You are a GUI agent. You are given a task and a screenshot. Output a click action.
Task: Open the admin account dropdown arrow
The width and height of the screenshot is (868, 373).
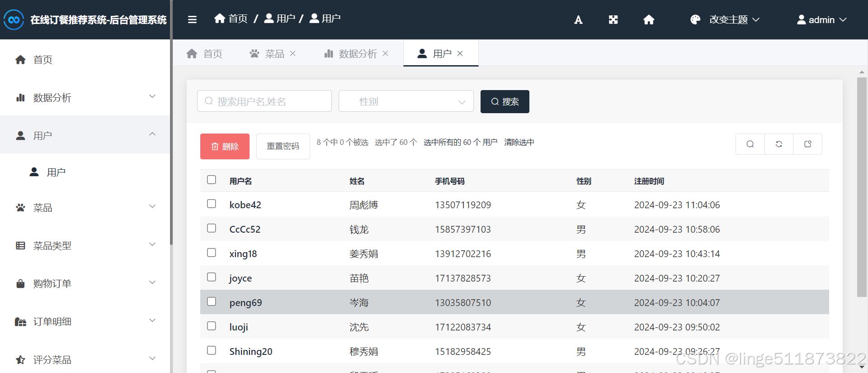pos(843,19)
